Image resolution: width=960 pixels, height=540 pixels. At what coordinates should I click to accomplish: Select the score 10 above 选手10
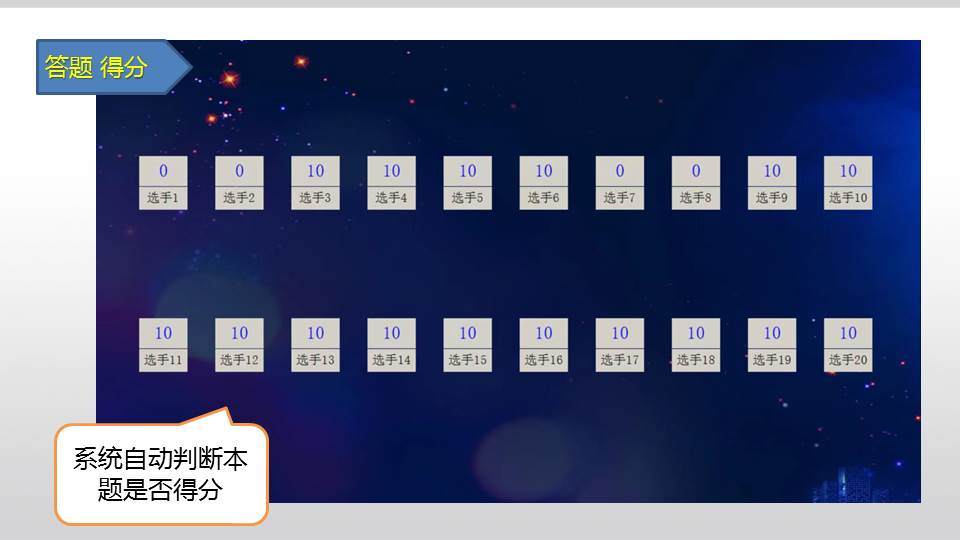pos(848,171)
